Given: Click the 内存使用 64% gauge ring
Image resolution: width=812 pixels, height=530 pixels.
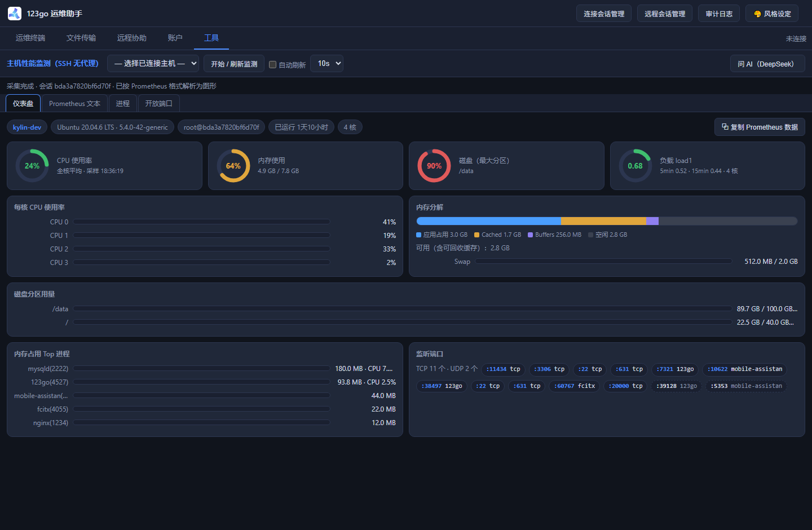Looking at the screenshot, I should pyautogui.click(x=233, y=166).
